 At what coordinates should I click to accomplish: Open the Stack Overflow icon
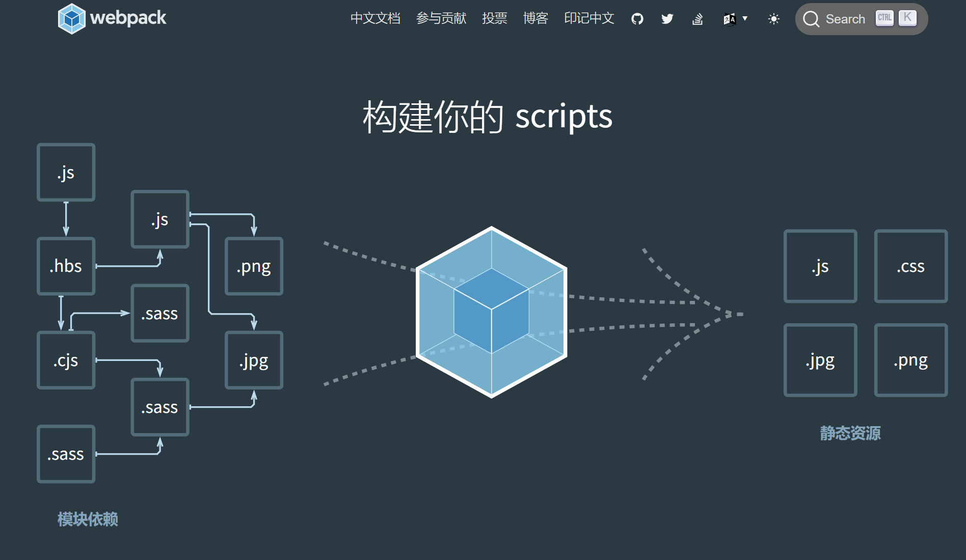click(697, 19)
